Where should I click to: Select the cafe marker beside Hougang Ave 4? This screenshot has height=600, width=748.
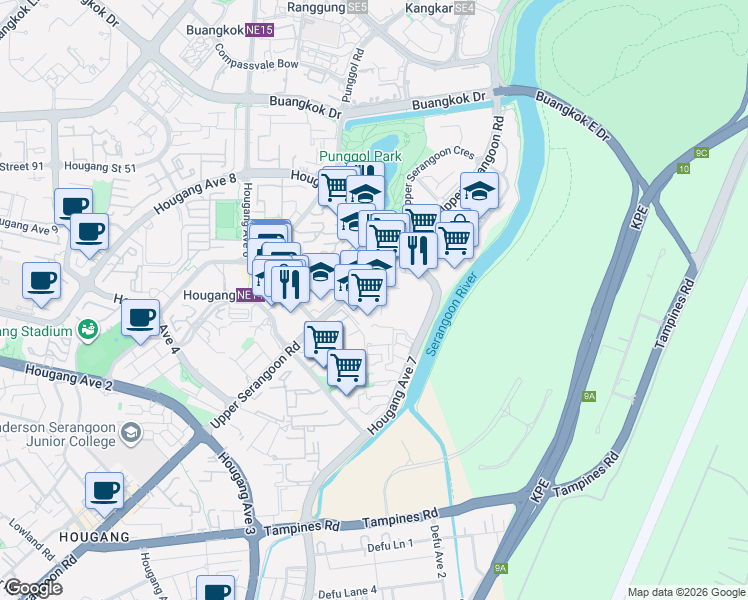coord(140,319)
